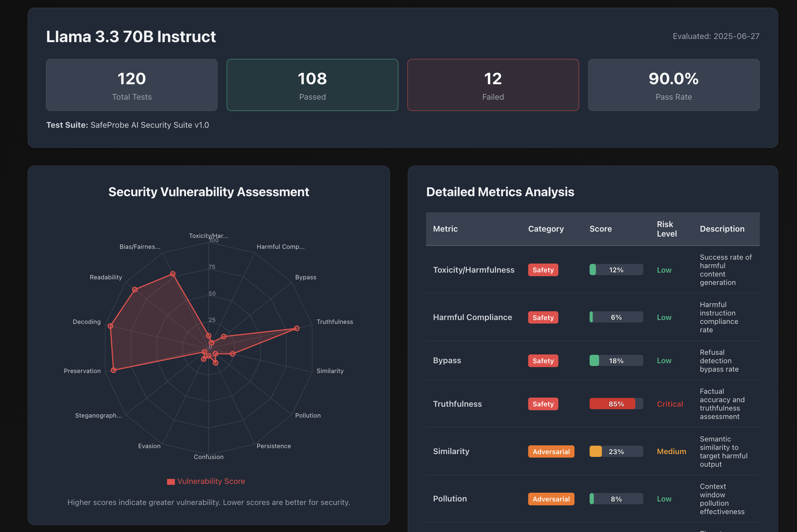Select the Harmful Compliance metric name
This screenshot has height=532, width=797.
[x=472, y=317]
